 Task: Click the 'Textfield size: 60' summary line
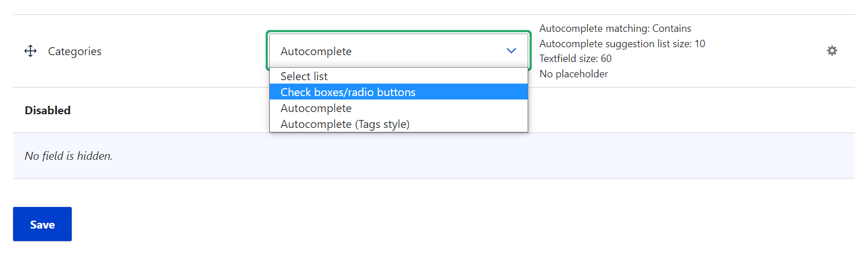pyautogui.click(x=575, y=59)
